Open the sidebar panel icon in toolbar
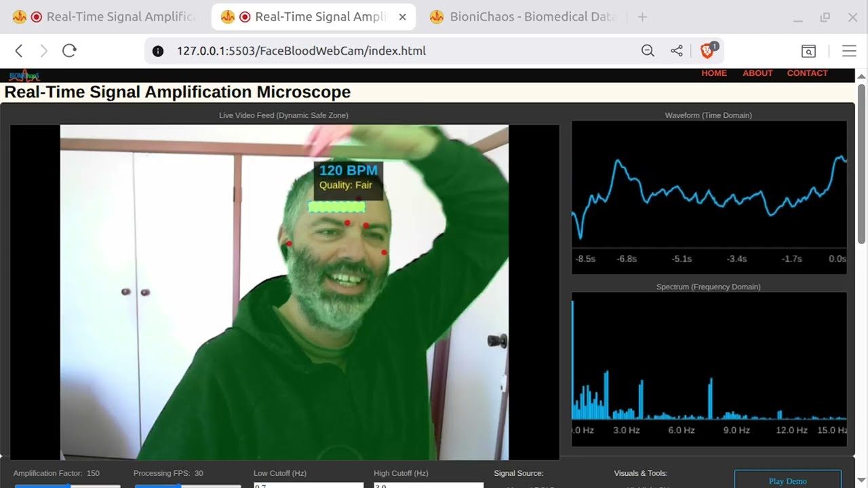The width and height of the screenshot is (868, 488). [808, 51]
